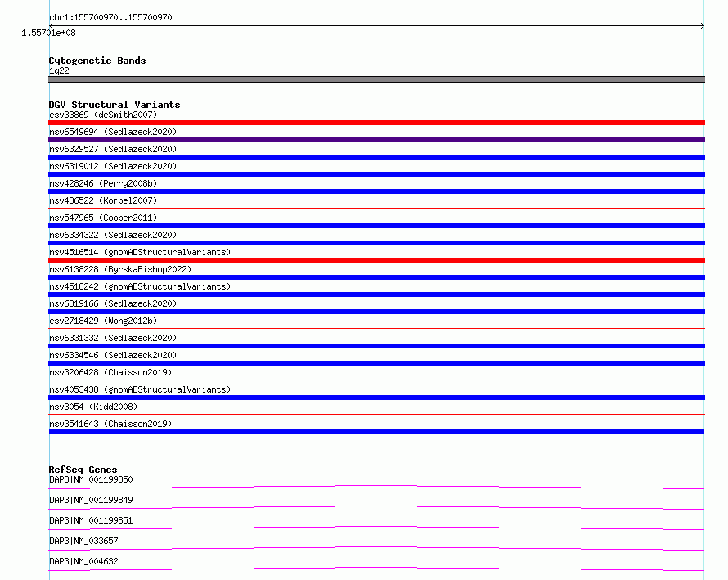The width and height of the screenshot is (728, 580).
Task: Click the blue bar under nsv3541643
Action: [x=376, y=432]
